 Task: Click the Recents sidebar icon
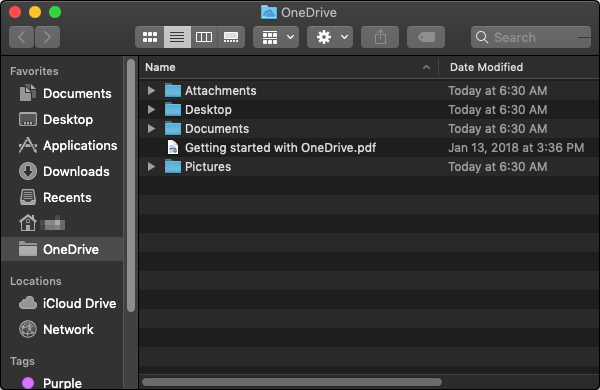pyautogui.click(x=28, y=197)
